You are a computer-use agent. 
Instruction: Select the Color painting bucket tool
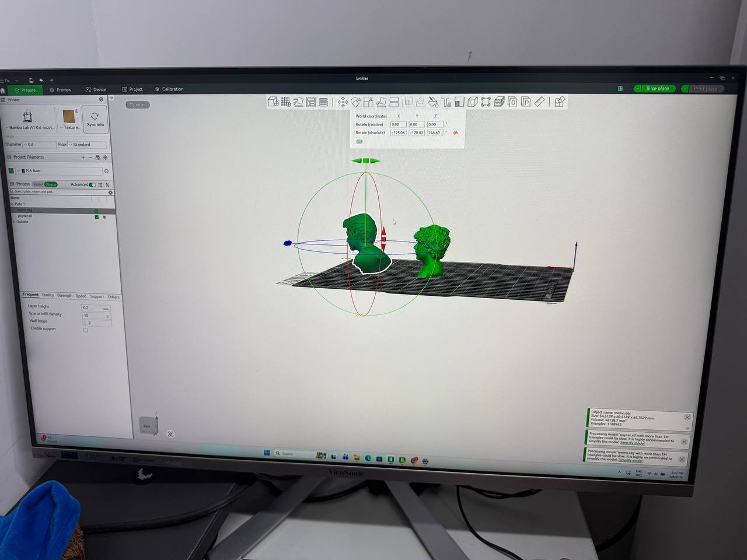pyautogui.click(x=433, y=103)
